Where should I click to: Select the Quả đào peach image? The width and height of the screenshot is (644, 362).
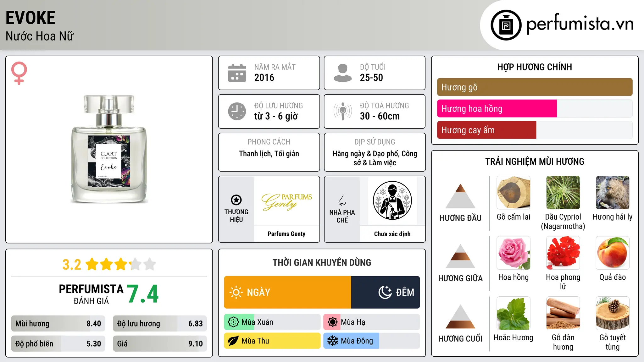coord(613,253)
